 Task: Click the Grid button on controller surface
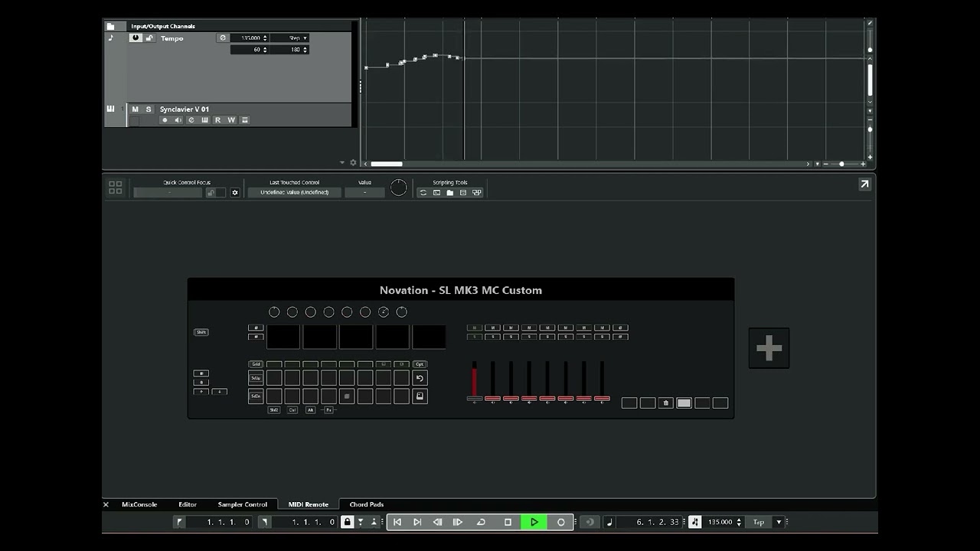point(256,364)
